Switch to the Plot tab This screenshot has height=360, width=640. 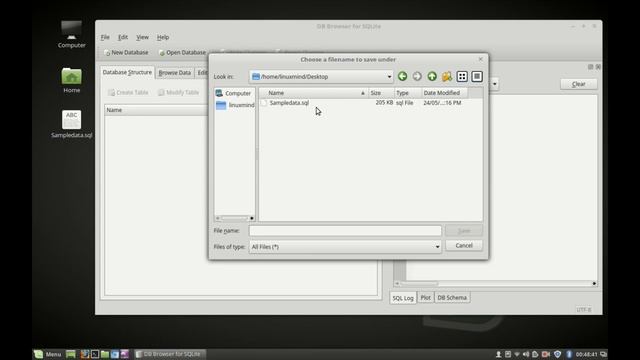(425, 298)
